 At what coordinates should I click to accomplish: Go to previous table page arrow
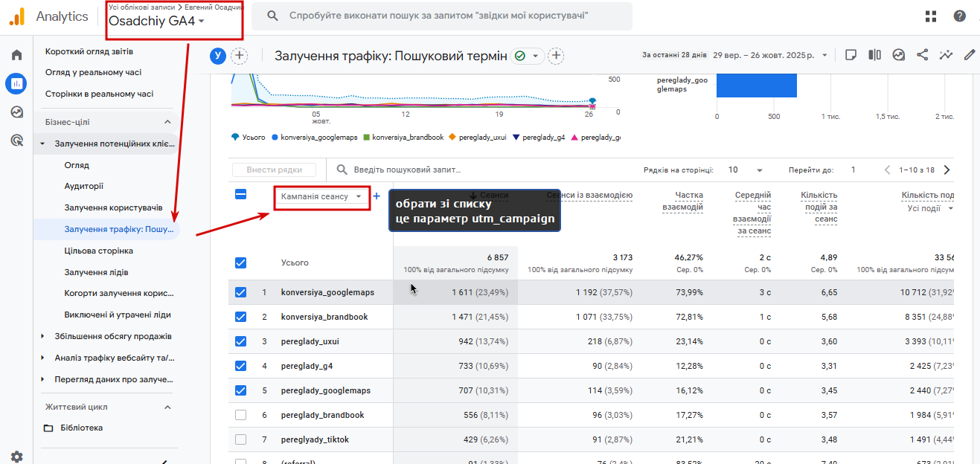[x=887, y=170]
